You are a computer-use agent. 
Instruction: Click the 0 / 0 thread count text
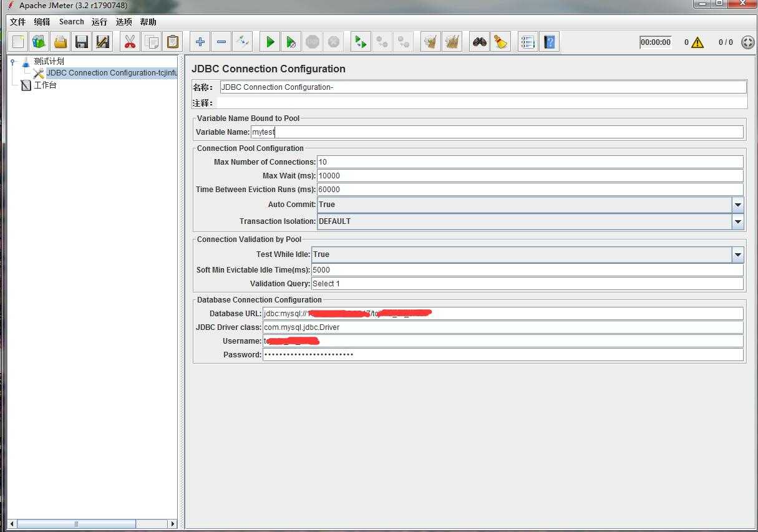click(x=726, y=42)
